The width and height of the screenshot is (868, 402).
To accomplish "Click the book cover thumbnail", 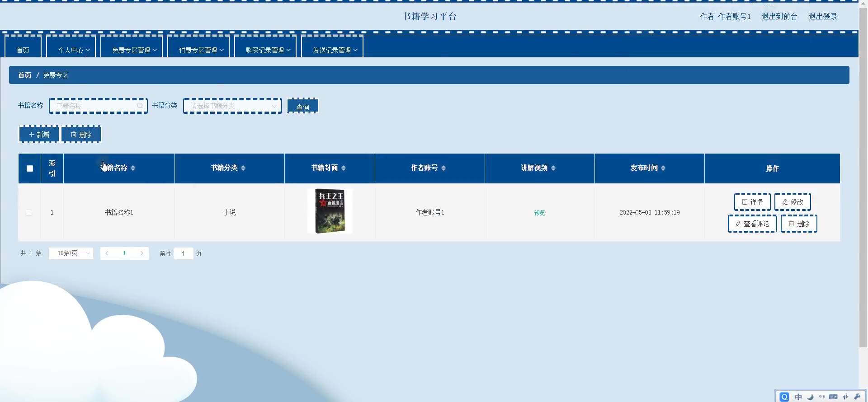I will click(x=330, y=211).
